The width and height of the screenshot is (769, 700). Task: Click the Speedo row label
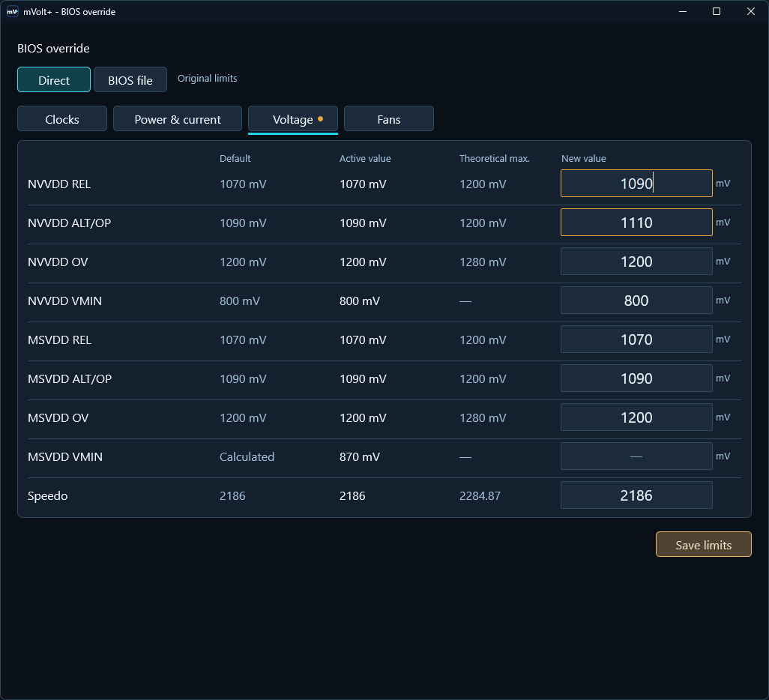(47, 496)
